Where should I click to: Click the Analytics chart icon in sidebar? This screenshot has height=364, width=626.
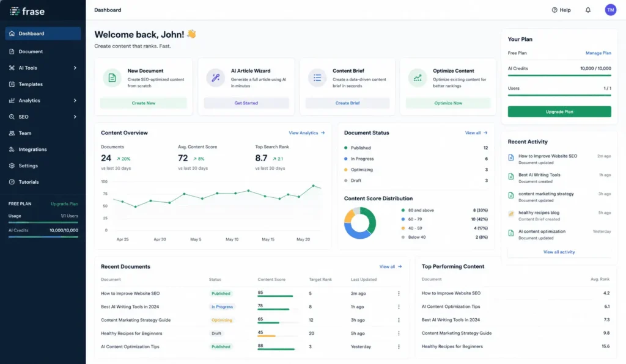[12, 101]
